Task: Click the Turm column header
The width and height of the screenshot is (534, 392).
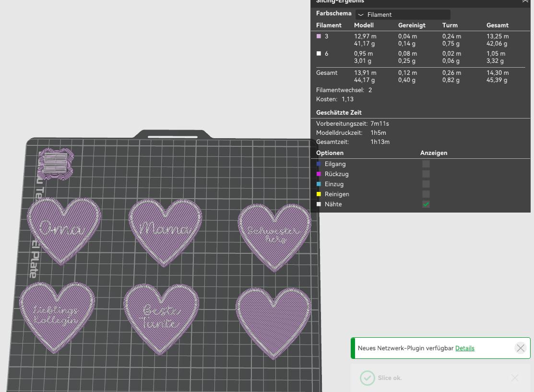Action: point(450,25)
